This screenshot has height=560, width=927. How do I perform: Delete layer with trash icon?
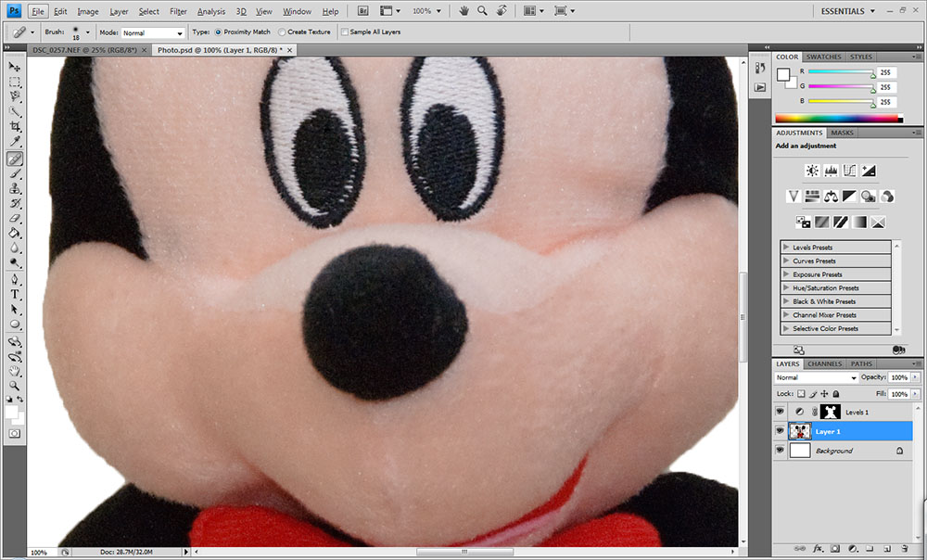(x=905, y=549)
